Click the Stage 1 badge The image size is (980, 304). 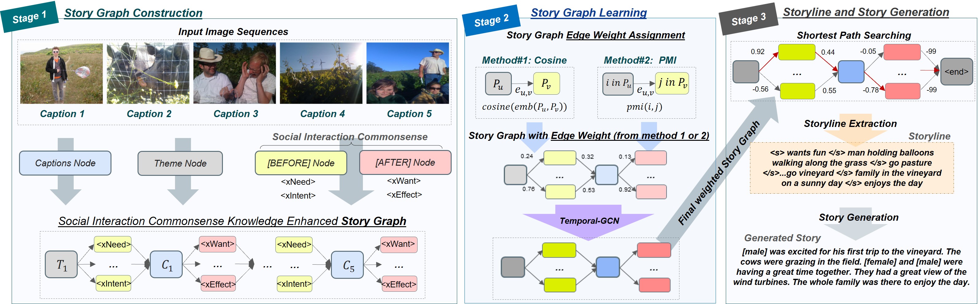click(29, 17)
